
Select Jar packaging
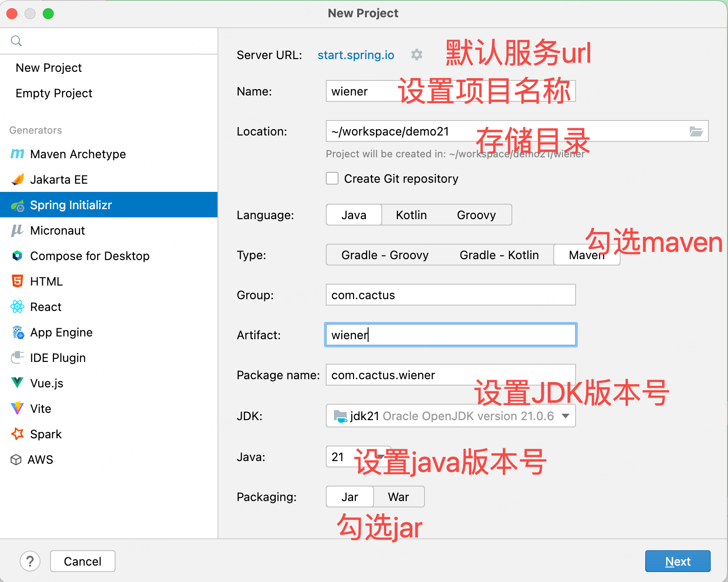coord(350,497)
